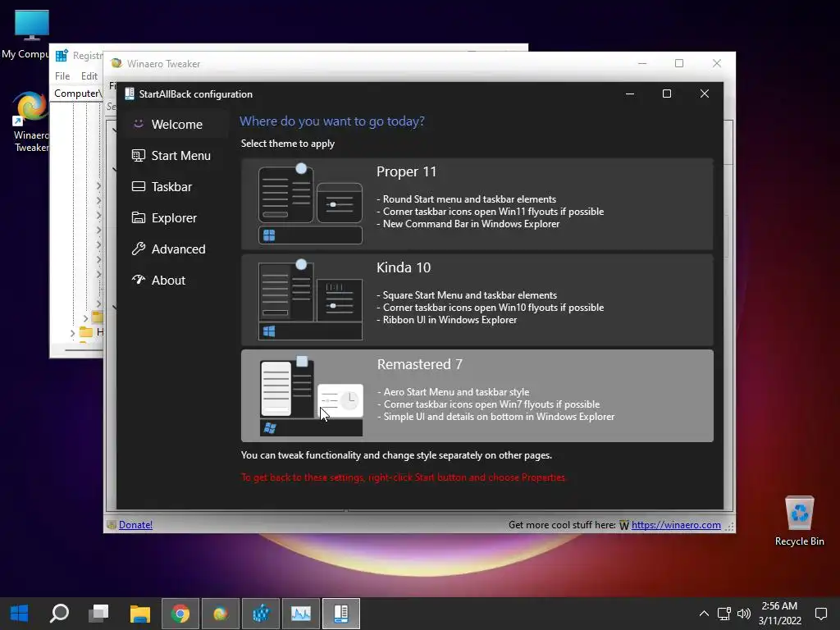Click the red right-click Start button hint text
Screen dimensions: 840x630
[404, 477]
